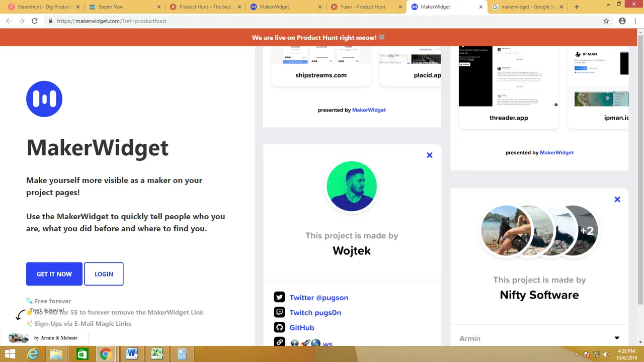Click the Twitch icon in Wojtek's card
644x362 pixels.
tap(279, 312)
